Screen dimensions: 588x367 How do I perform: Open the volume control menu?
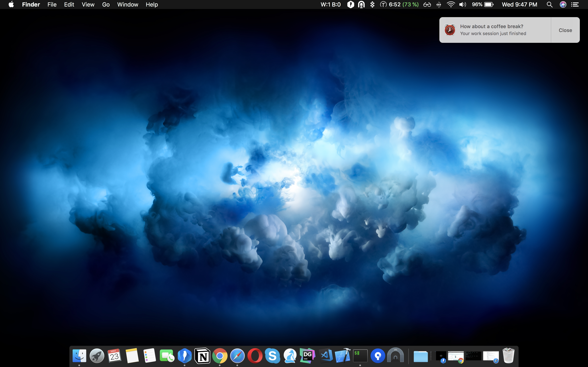(x=462, y=5)
